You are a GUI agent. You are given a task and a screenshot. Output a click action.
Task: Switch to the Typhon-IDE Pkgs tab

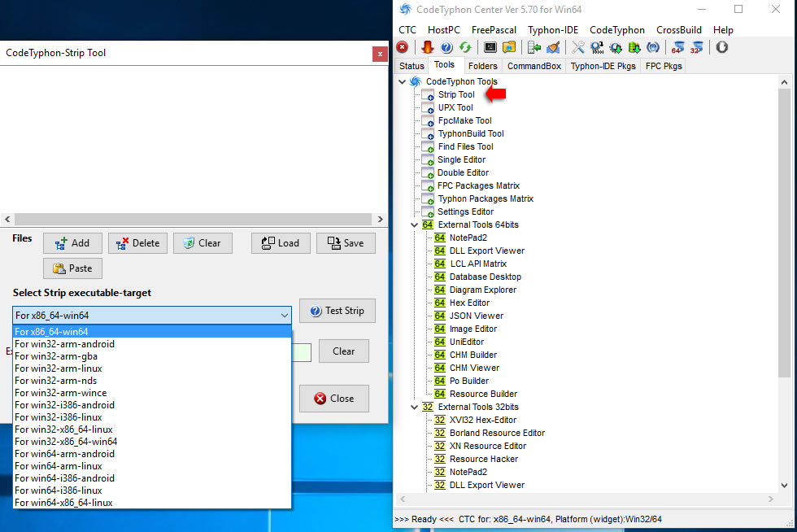pyautogui.click(x=603, y=66)
